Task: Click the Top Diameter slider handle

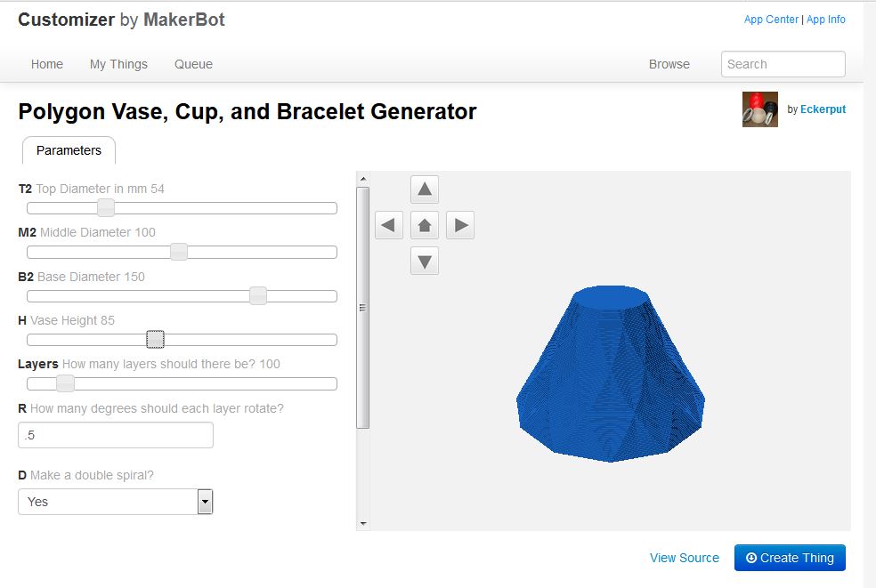Action: pos(106,208)
